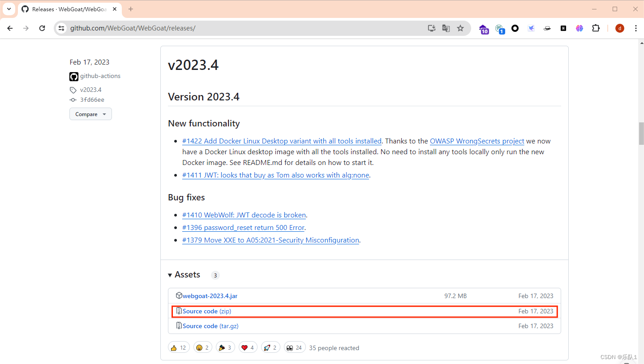Viewport: 644px width, 364px height.
Task: Open the v2023.4 tag link
Action: [x=91, y=90]
